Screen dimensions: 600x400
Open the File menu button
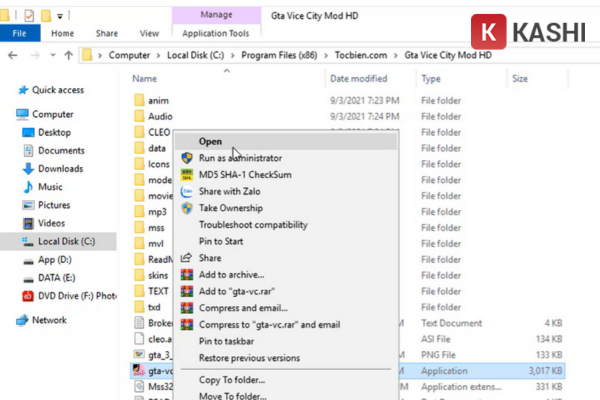(x=20, y=33)
